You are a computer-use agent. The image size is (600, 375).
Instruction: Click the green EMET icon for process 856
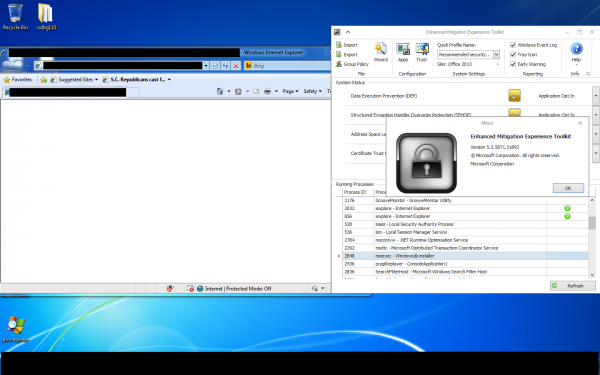(x=567, y=216)
